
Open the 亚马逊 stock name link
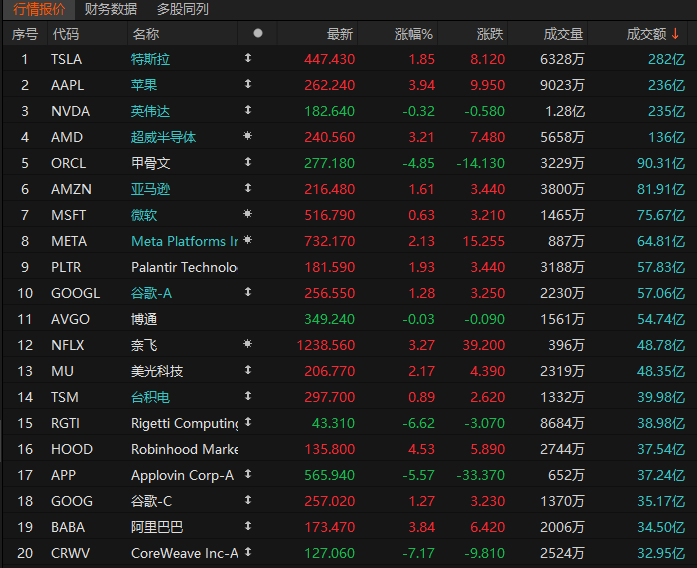(x=150, y=189)
